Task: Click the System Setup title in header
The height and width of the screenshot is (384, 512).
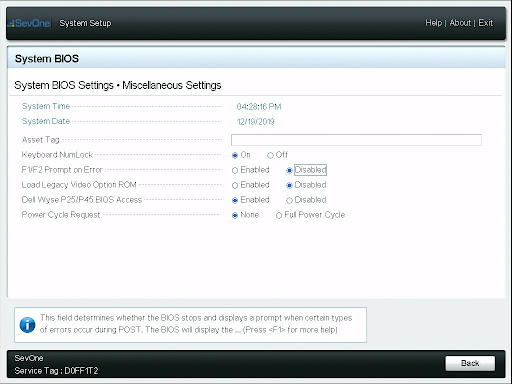Action: tap(85, 23)
